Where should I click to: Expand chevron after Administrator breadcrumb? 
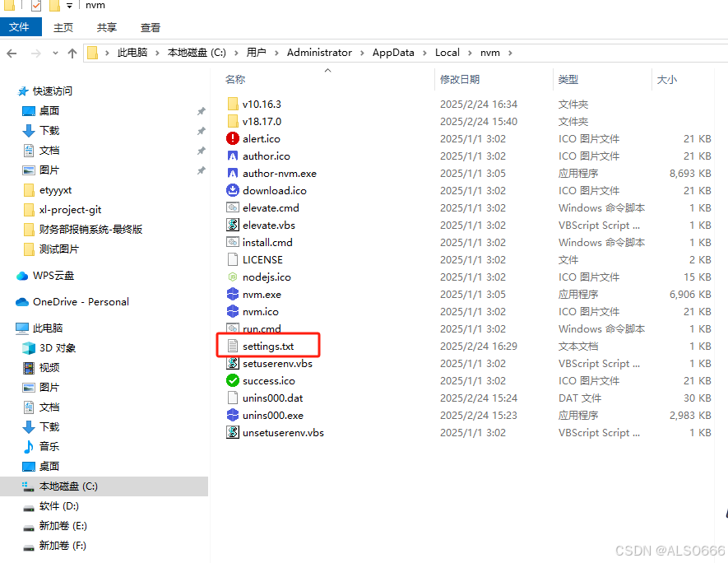coord(362,53)
